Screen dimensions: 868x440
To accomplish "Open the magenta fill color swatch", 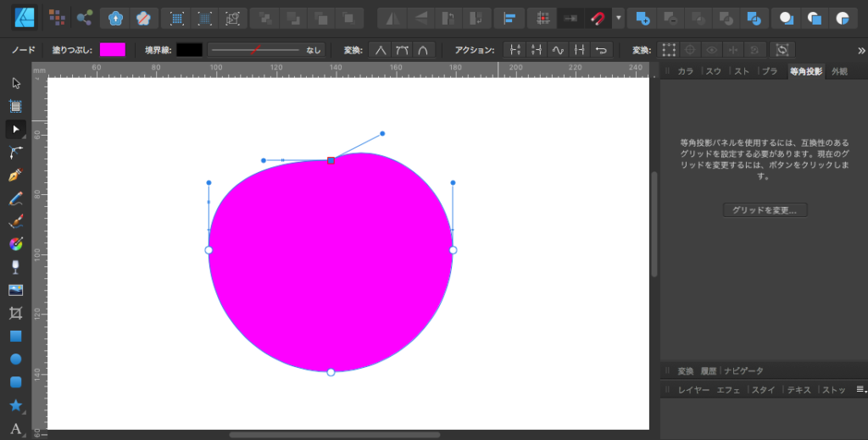I will (x=112, y=50).
